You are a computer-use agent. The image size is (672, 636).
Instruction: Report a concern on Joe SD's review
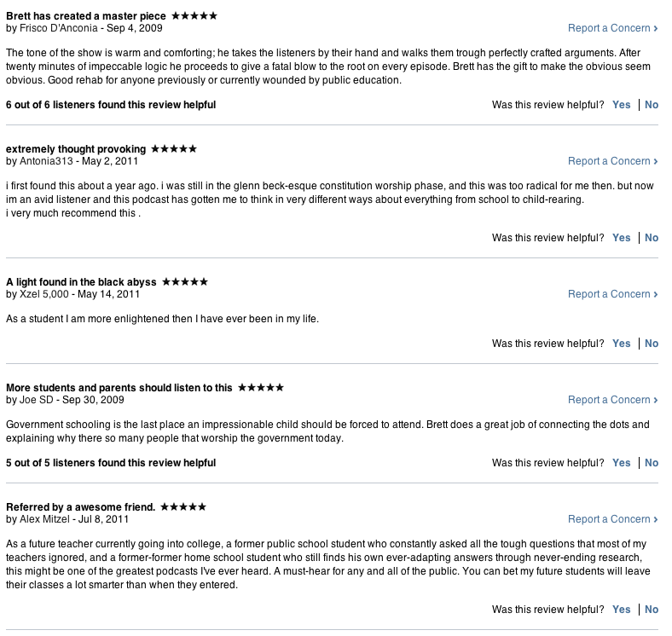[x=612, y=400]
